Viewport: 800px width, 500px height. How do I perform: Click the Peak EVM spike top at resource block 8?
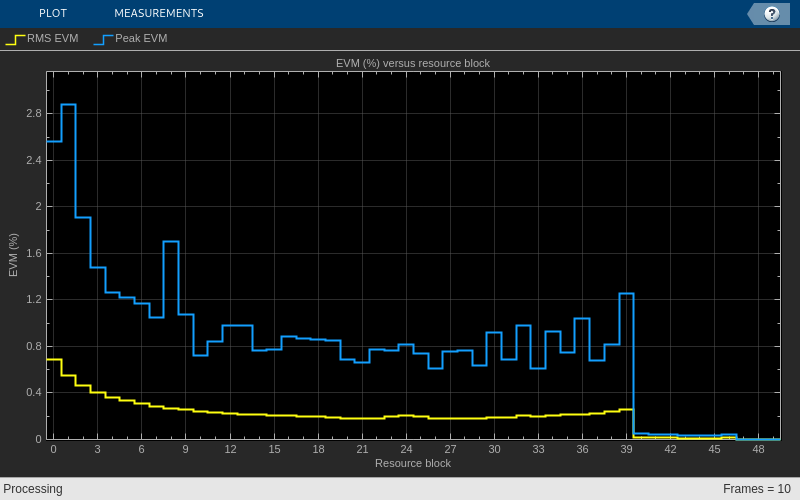coord(171,241)
